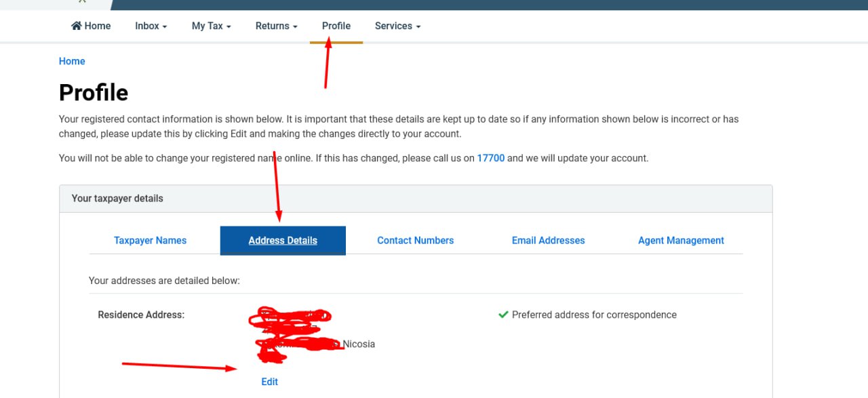The image size is (868, 398).
Task: Expand the My Tax dropdown
Action: (x=211, y=26)
